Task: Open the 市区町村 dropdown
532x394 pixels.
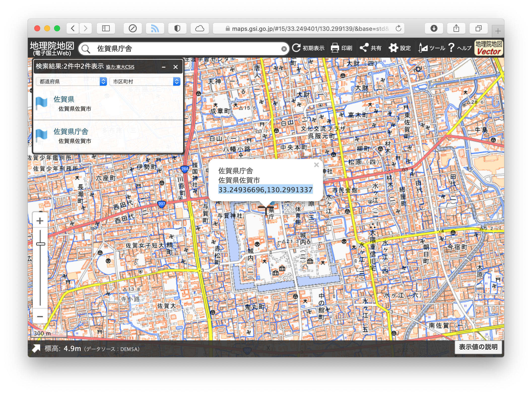Action: 145,81
